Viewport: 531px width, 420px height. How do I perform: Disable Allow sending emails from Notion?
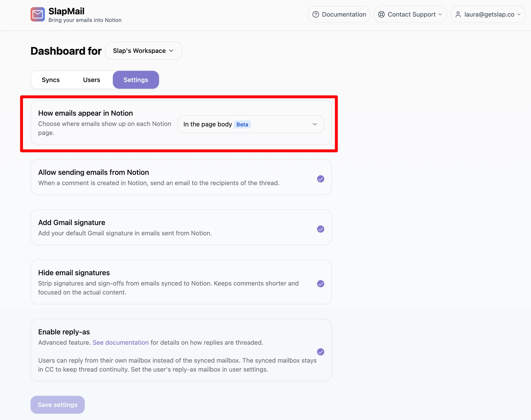click(x=321, y=179)
